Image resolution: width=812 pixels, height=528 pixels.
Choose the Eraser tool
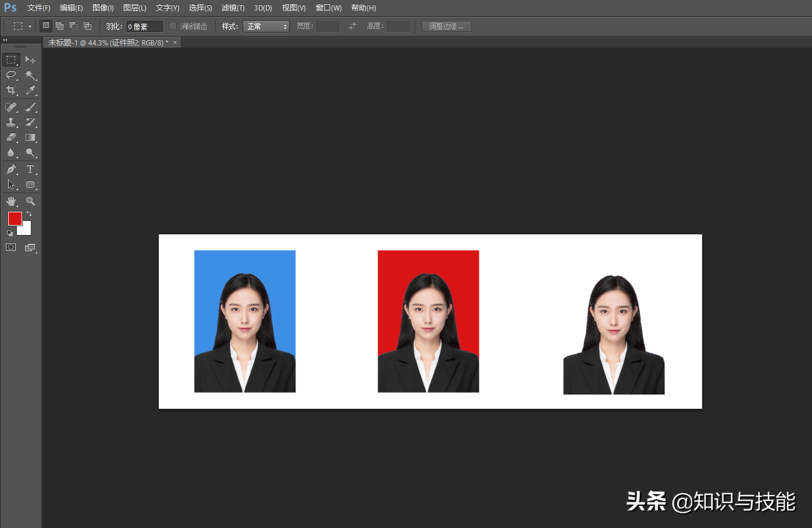tap(11, 138)
